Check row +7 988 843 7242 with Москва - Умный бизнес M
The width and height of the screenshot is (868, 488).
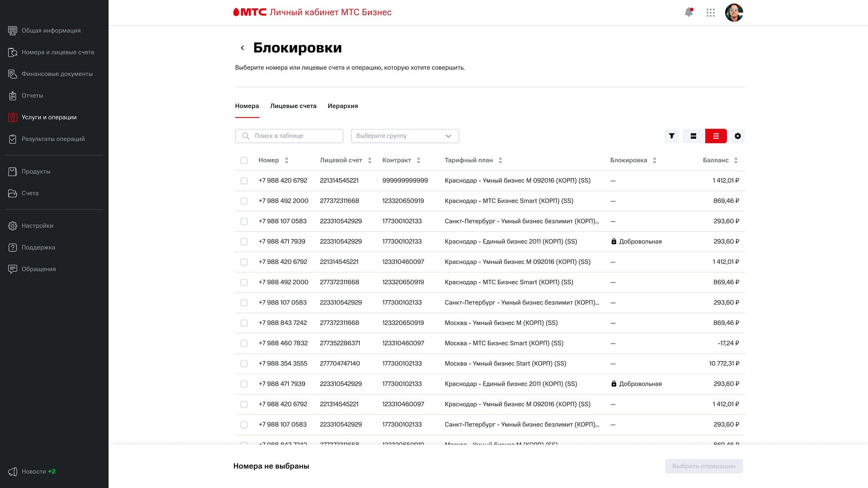click(x=244, y=323)
